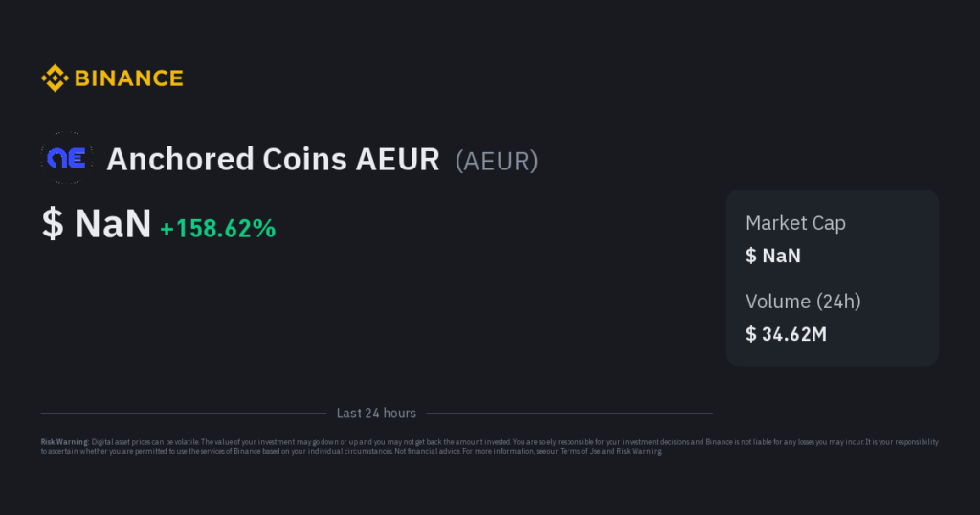Click the dollar sign before the main price
Screen dimensions: 980x515
[52, 224]
